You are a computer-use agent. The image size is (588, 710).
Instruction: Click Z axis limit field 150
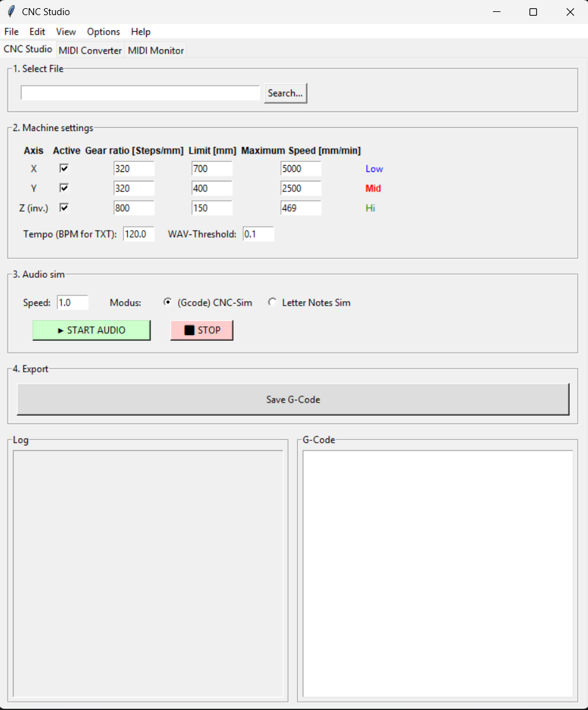(x=212, y=208)
